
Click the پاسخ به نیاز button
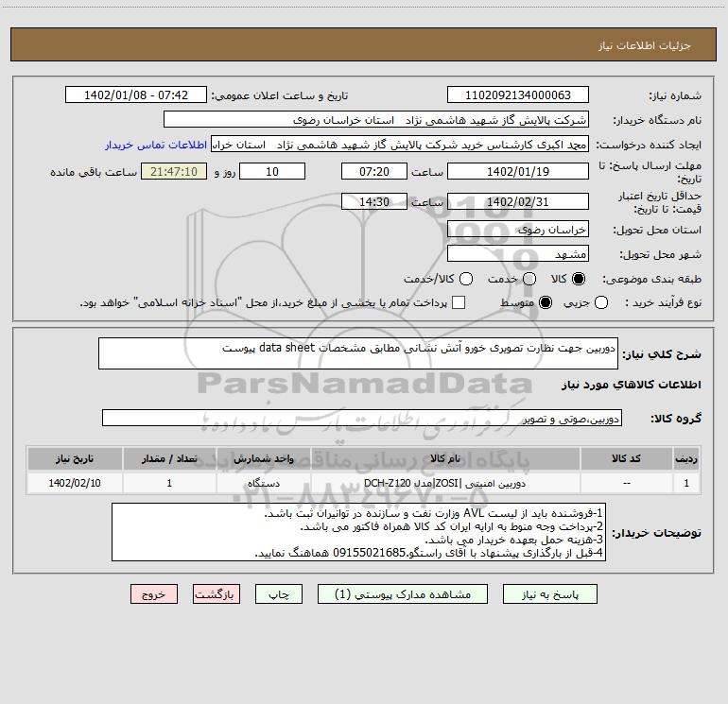point(549,594)
